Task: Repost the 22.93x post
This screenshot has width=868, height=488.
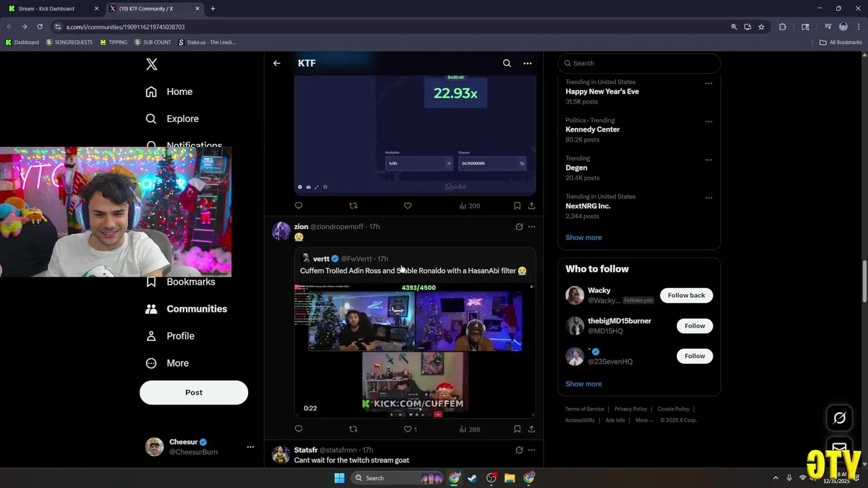Action: [x=353, y=205]
